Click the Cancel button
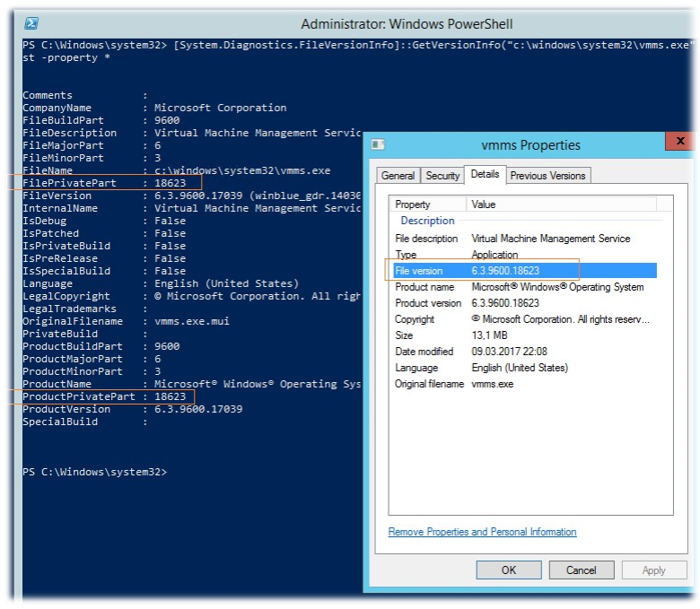Viewport: 700px width, 609px height. coord(582,570)
